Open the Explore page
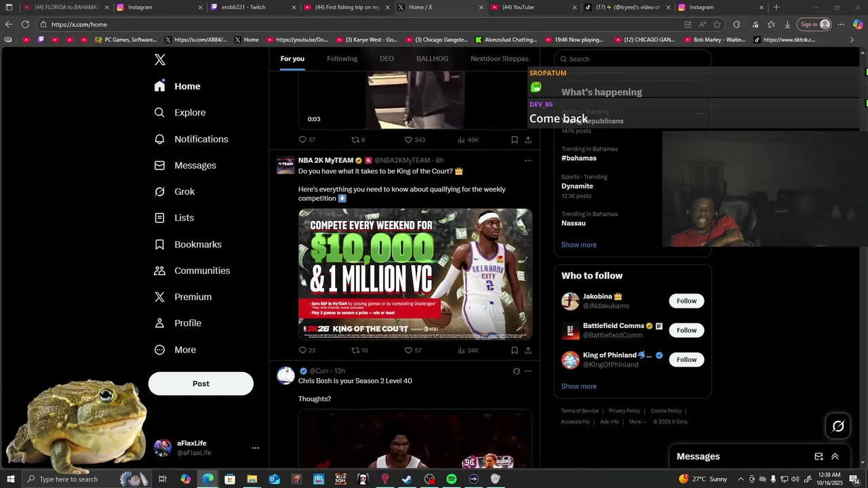 pyautogui.click(x=180, y=113)
